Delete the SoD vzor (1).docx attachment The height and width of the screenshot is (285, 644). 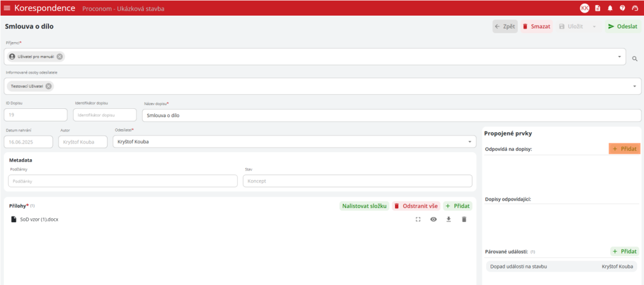464,220
